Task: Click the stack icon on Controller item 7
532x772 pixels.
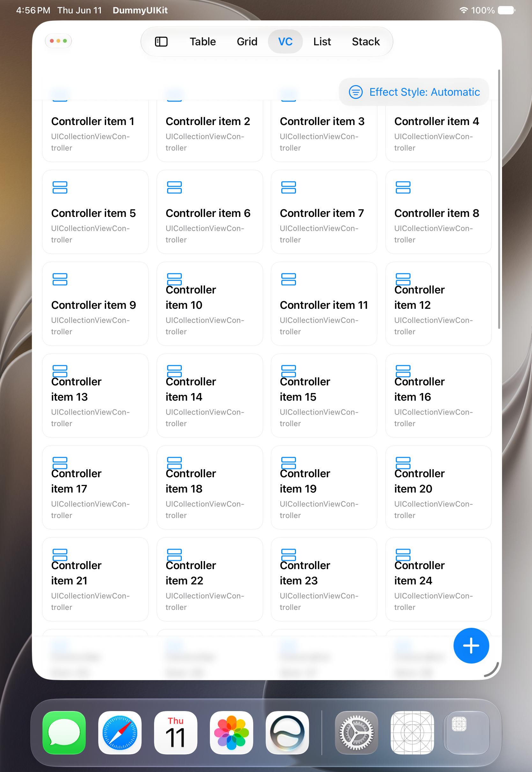Action: [289, 187]
